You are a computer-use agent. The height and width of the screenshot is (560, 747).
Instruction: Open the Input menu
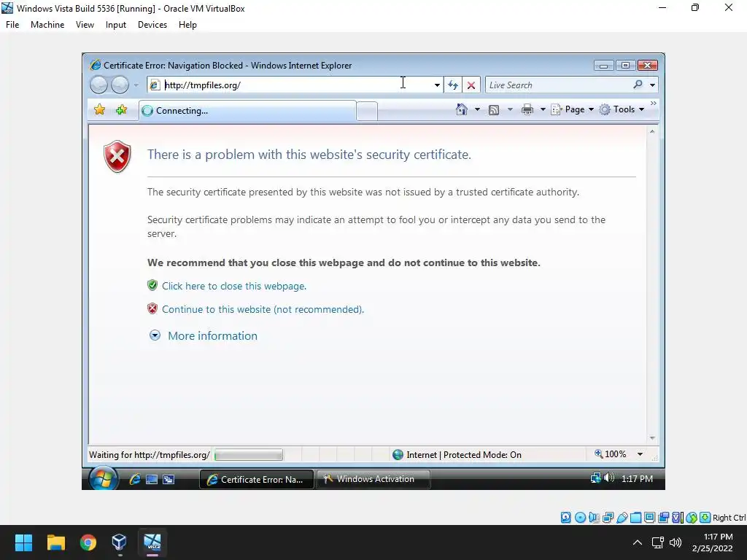[116, 25]
